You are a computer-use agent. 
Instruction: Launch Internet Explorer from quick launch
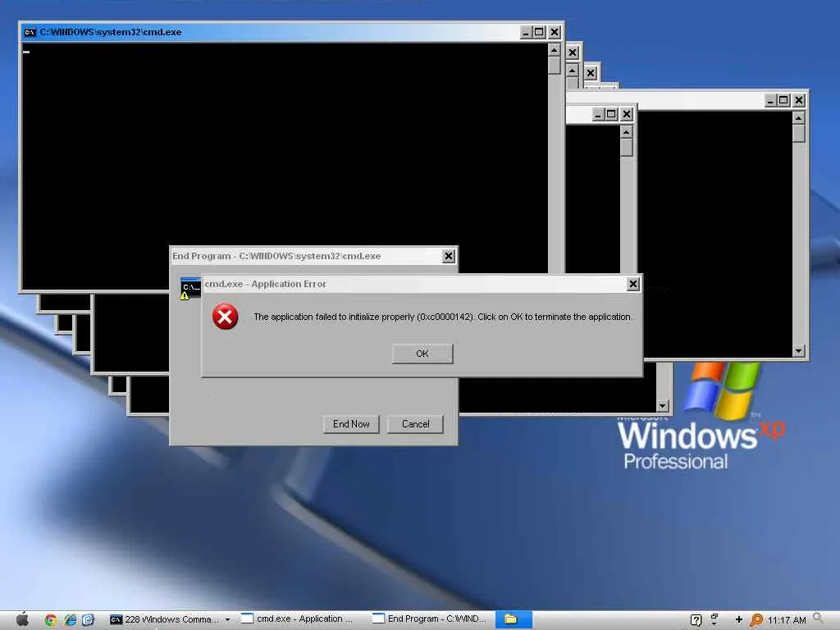point(71,620)
